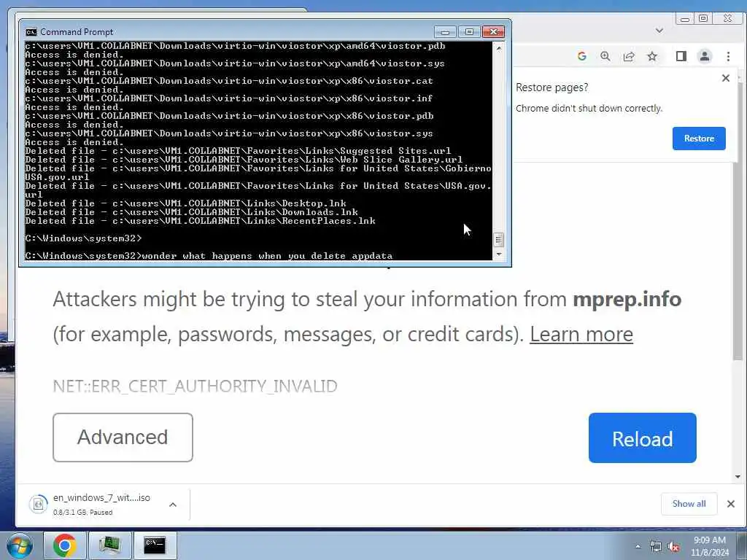Close the Command Prompt window
Screen dimensions: 747x560
tap(494, 32)
